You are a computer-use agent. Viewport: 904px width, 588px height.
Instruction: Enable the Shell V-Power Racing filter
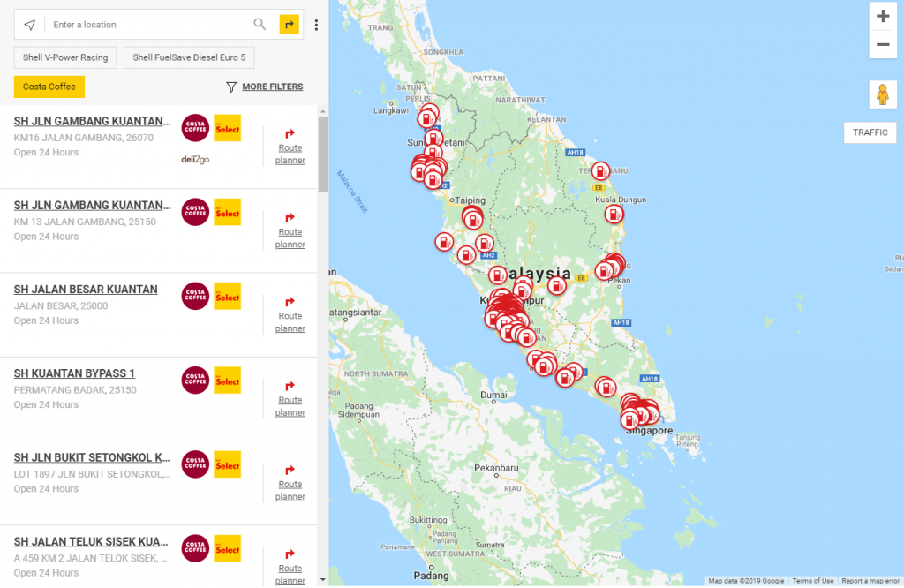(x=65, y=57)
